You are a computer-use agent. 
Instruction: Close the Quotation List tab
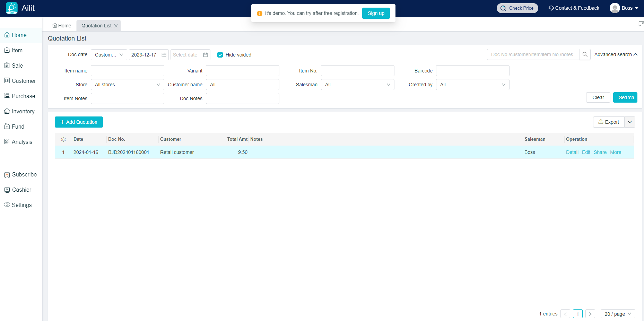[x=116, y=26]
